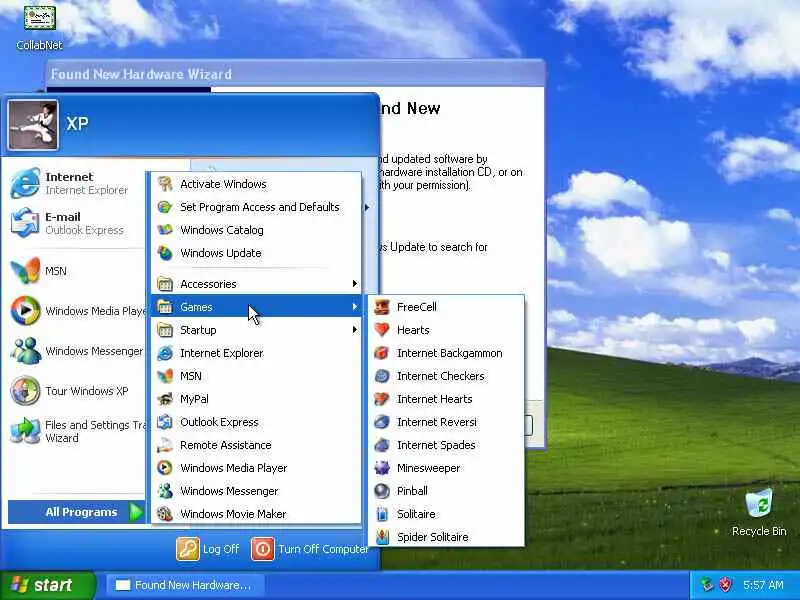Click the Log Off button
800x600 pixels.
tap(208, 549)
